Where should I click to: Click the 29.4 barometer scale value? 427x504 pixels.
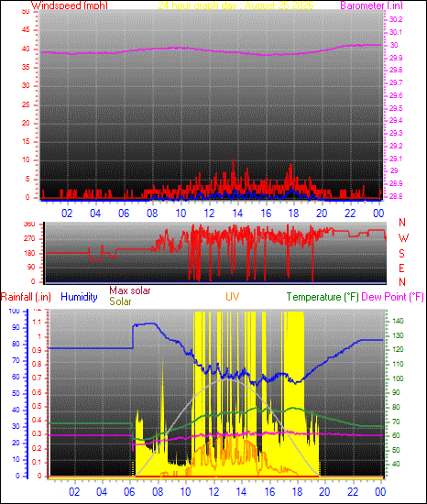(x=396, y=121)
